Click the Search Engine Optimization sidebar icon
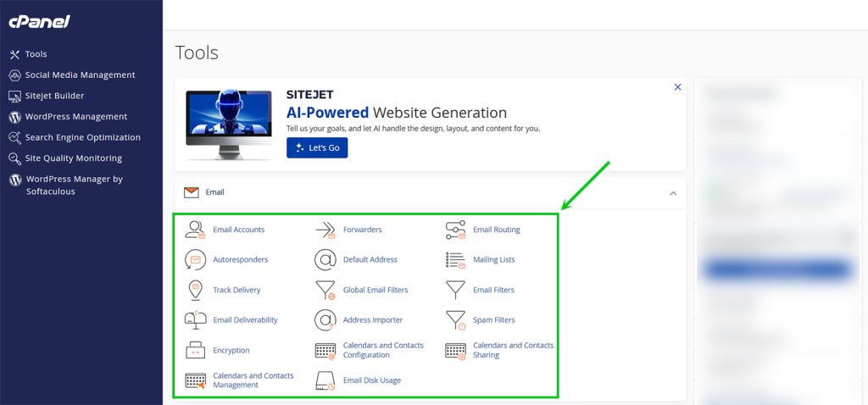The image size is (868, 405). point(14,138)
